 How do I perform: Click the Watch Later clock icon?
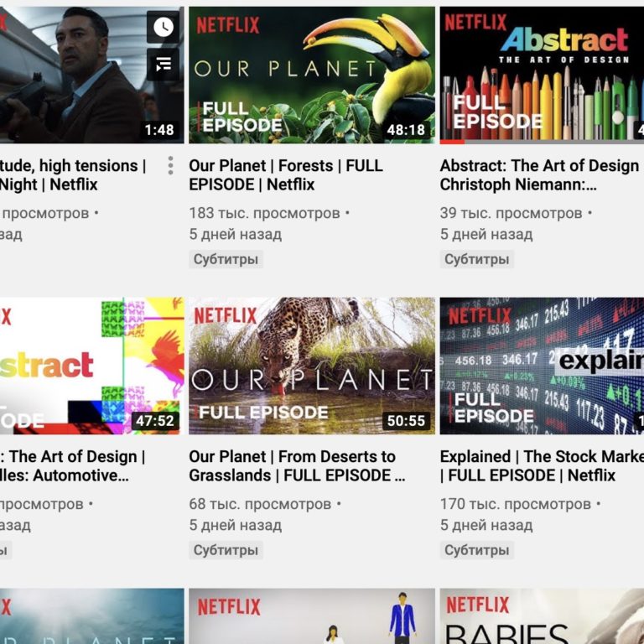(163, 27)
